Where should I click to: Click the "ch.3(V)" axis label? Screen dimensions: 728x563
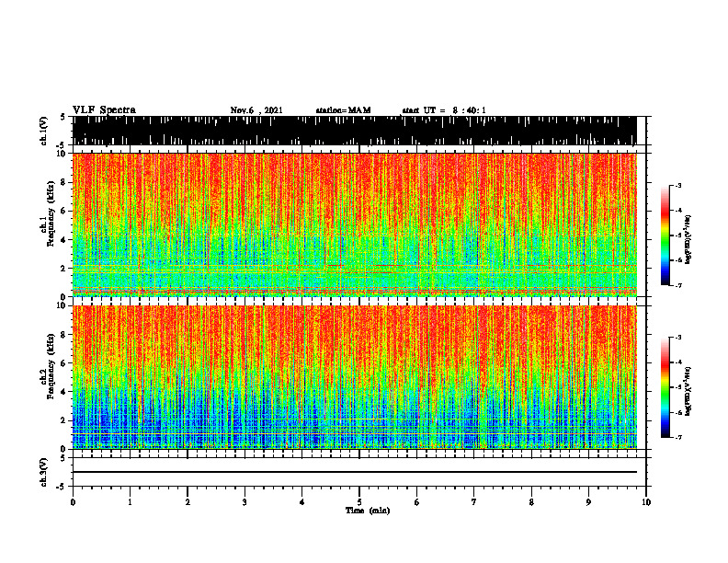coord(45,473)
